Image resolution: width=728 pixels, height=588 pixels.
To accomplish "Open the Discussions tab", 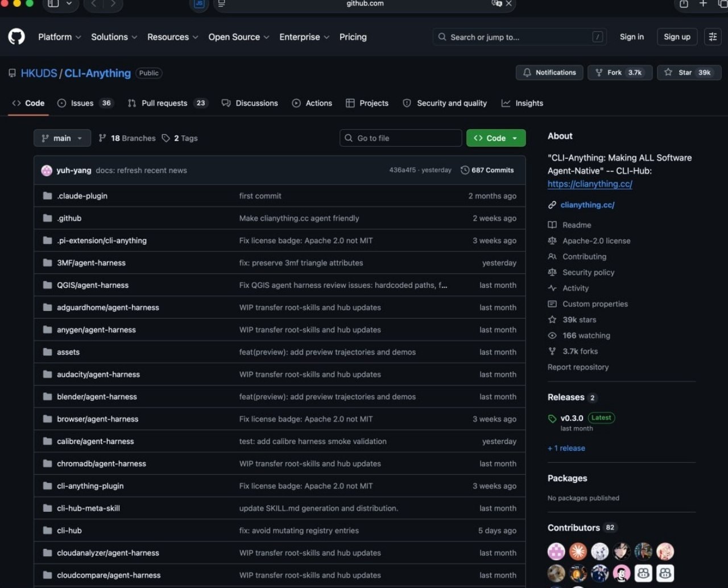I will click(250, 103).
